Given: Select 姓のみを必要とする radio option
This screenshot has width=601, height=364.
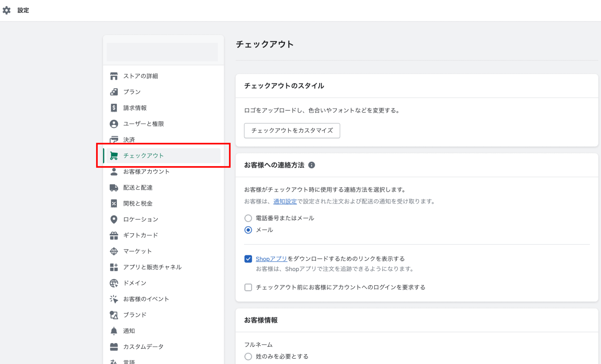Looking at the screenshot, I should coord(248,356).
